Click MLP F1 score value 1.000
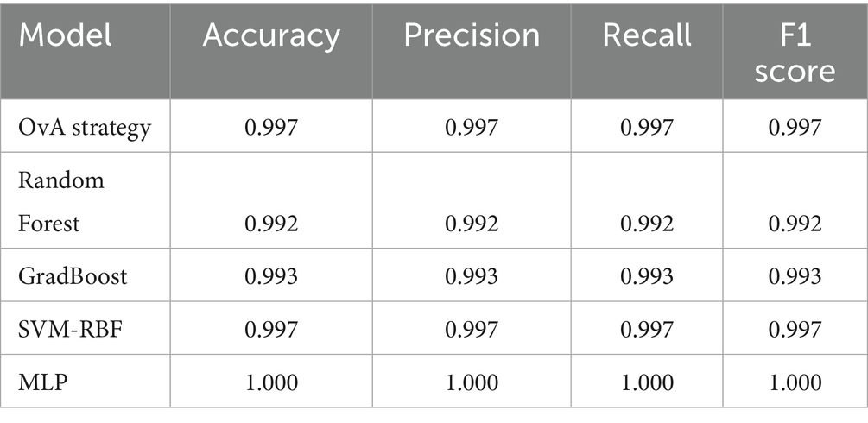The image size is (868, 423). click(795, 381)
